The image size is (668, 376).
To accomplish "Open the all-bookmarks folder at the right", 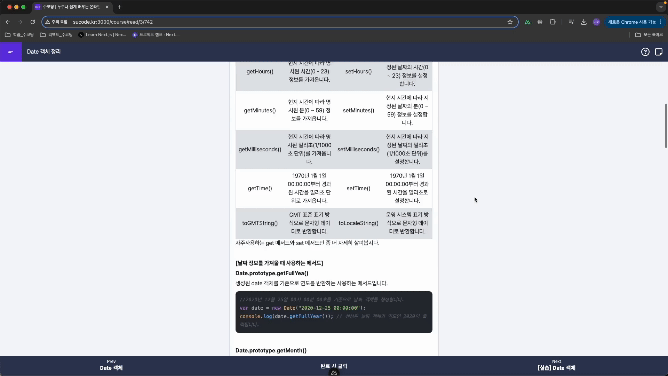I will coord(649,35).
